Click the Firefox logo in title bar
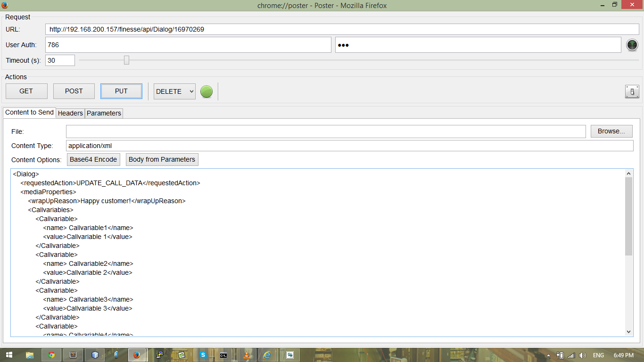The height and width of the screenshot is (362, 644). (x=5, y=5)
